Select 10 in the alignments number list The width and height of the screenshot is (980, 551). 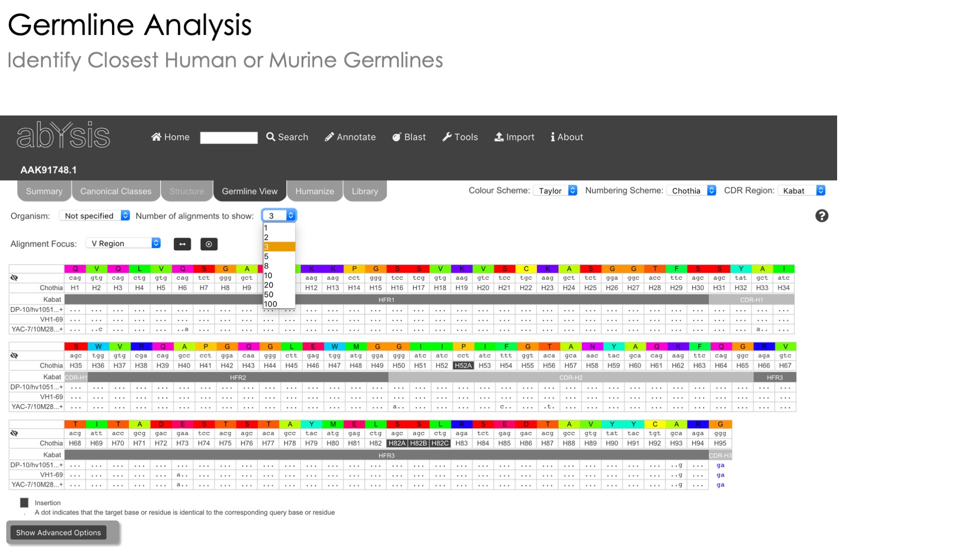[x=268, y=276]
